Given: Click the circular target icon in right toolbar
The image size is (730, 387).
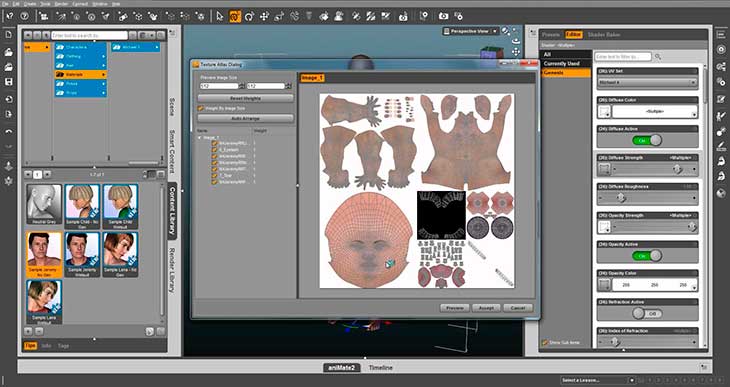Looking at the screenshot, I should click(721, 50).
